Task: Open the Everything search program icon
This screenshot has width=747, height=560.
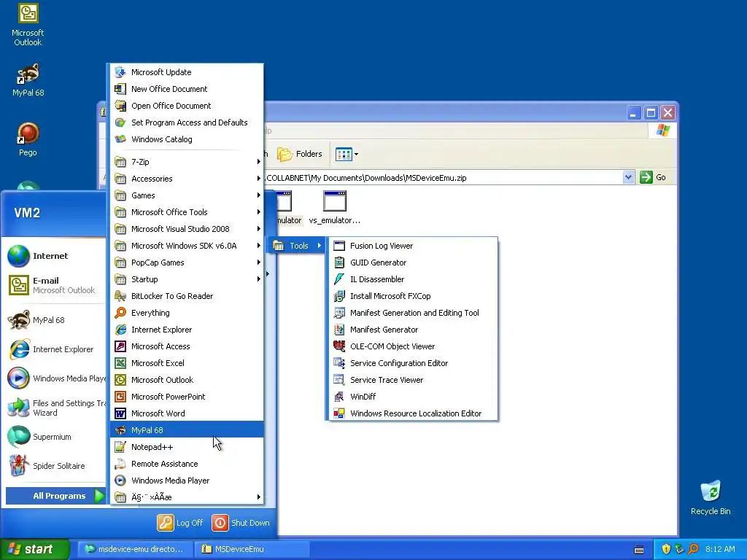Action: 120,313
